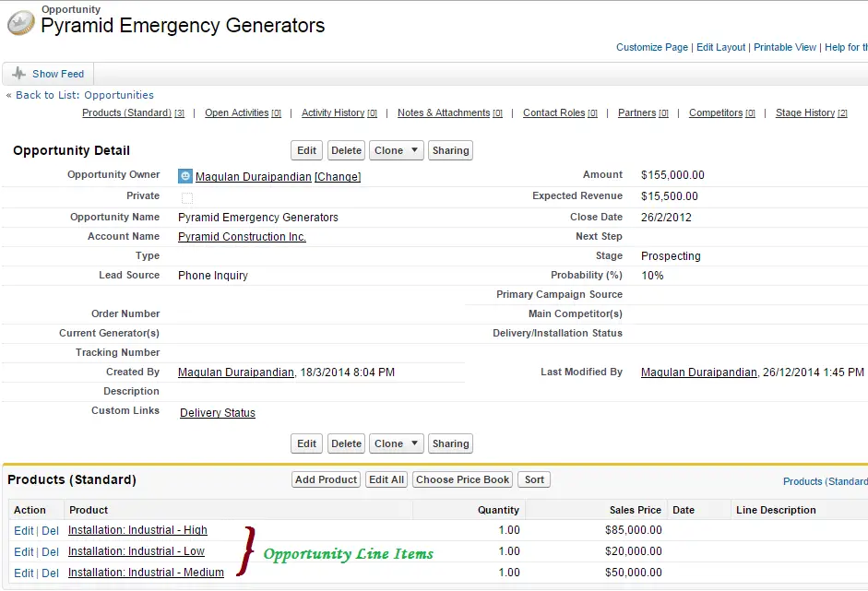Click Edit All products button
This screenshot has width=868, height=591.
386,479
